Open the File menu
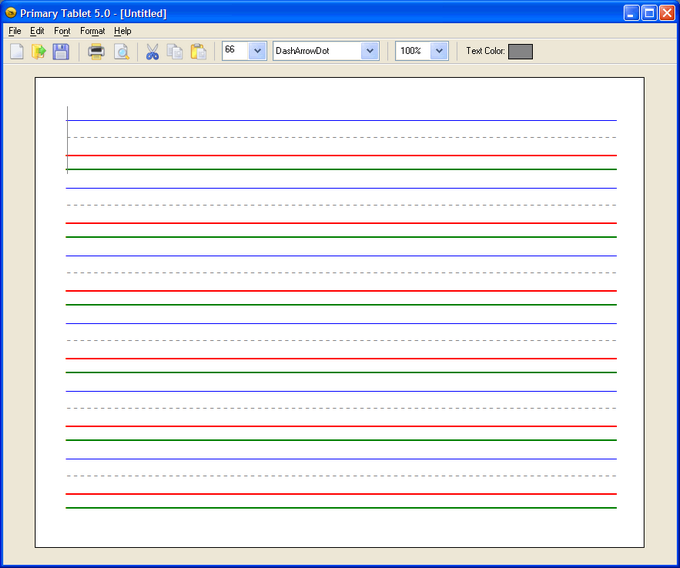This screenshot has width=680, height=568. coord(15,31)
